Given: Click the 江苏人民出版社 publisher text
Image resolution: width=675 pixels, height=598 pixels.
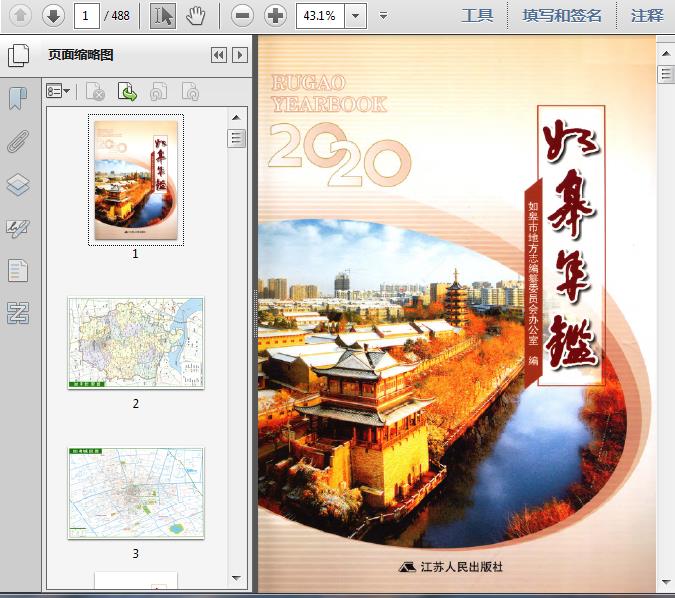Looking at the screenshot, I should tap(461, 567).
